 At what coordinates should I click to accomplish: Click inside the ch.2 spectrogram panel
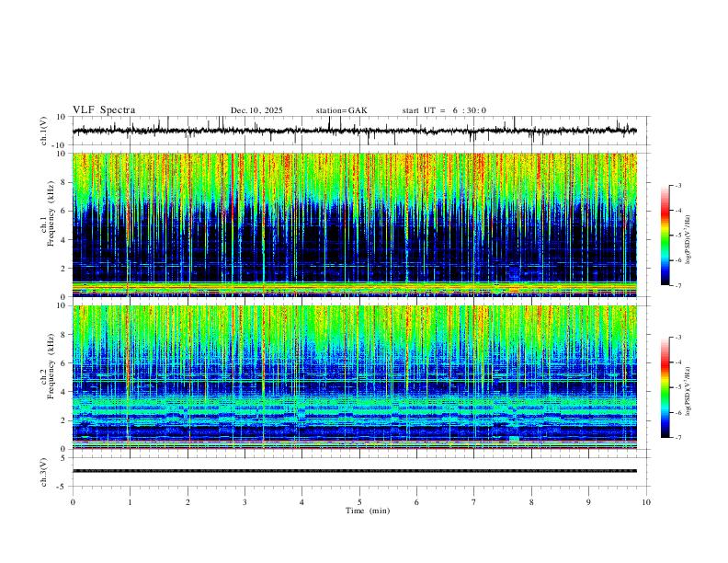click(355, 377)
